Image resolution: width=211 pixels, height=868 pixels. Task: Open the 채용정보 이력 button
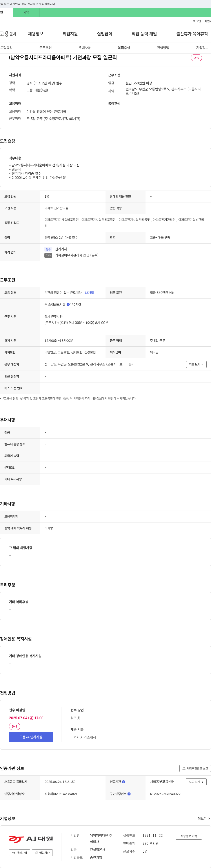tap(189, 836)
